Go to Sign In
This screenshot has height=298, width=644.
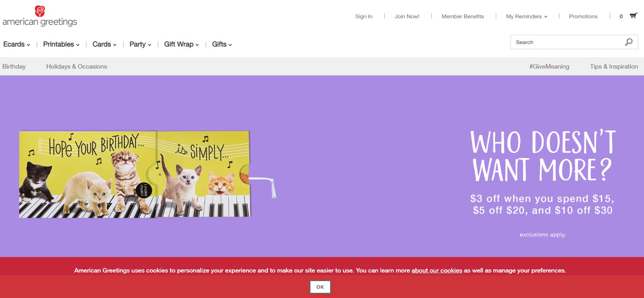[364, 17]
